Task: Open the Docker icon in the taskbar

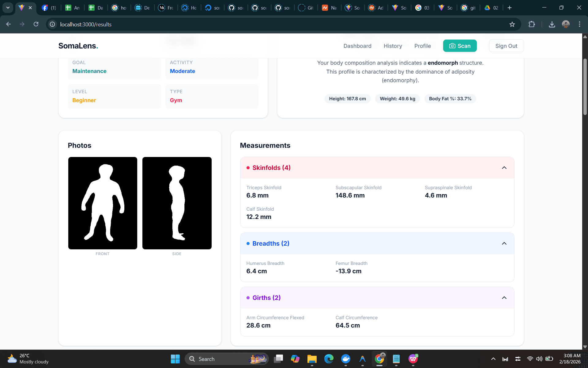Action: tap(345, 359)
